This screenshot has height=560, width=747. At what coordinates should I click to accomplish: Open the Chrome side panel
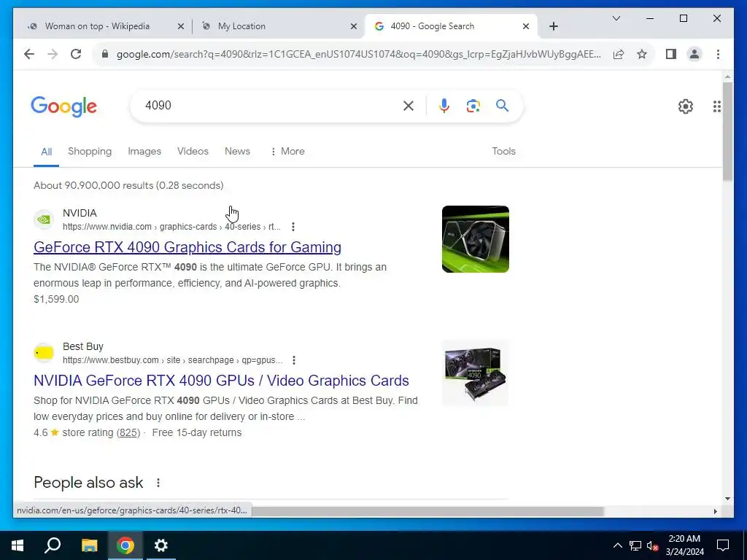671,54
